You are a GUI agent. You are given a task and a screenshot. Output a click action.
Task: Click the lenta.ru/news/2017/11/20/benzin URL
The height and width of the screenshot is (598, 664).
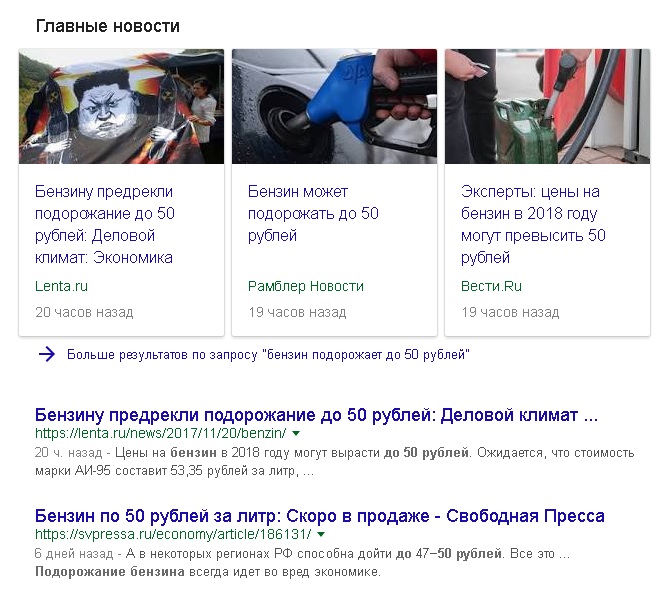(160, 433)
